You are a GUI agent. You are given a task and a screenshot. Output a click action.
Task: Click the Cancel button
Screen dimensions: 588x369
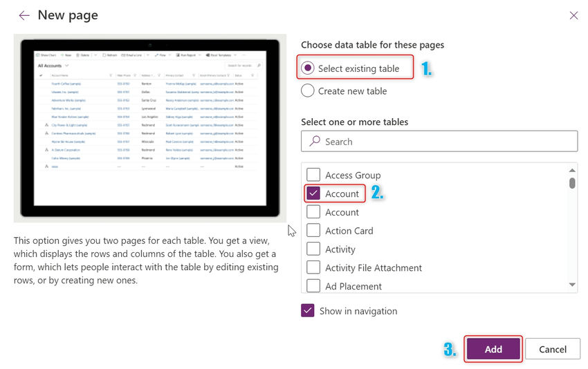point(553,349)
